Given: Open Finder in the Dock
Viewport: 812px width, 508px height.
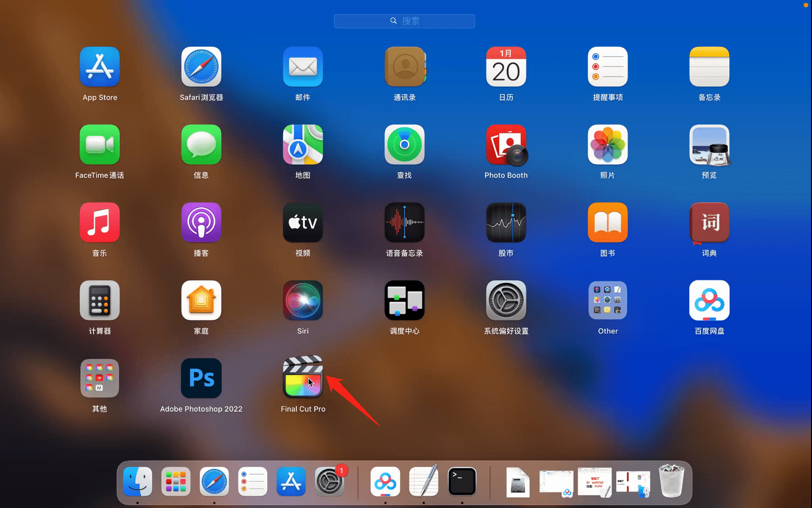Looking at the screenshot, I should pos(137,482).
